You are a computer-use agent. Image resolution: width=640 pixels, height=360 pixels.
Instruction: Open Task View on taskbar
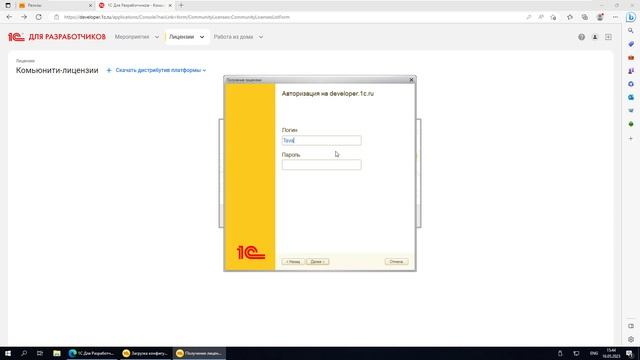(x=40, y=353)
